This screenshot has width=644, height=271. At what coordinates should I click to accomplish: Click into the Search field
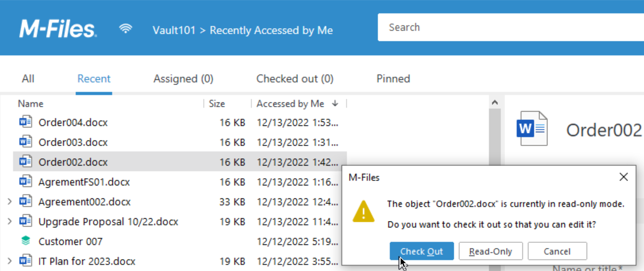point(511,27)
